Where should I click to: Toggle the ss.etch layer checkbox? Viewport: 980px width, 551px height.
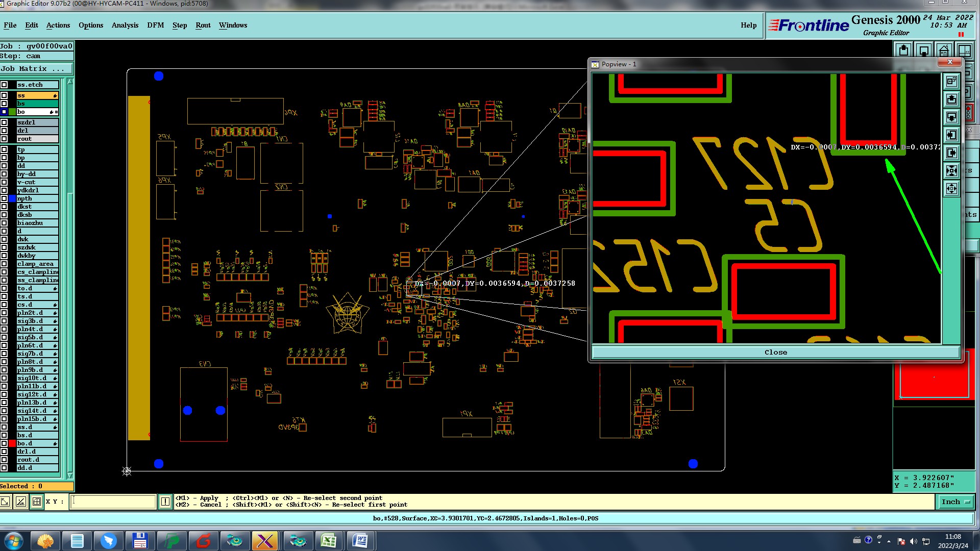coord(4,85)
